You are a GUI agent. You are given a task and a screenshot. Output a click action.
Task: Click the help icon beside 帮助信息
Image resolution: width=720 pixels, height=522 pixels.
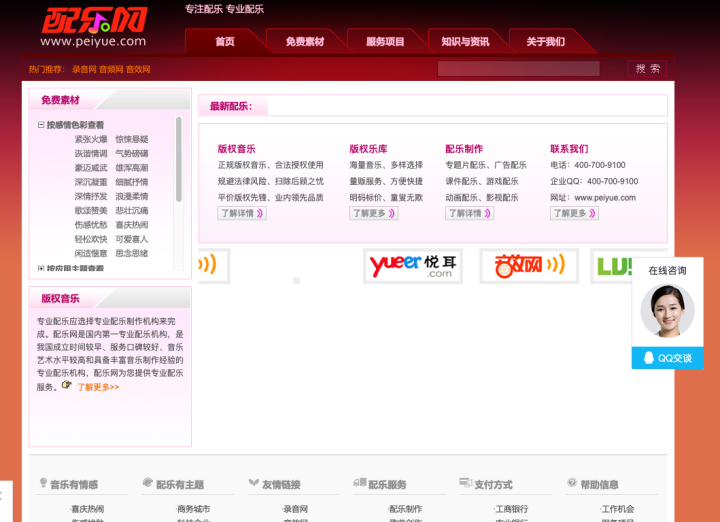[572, 483]
